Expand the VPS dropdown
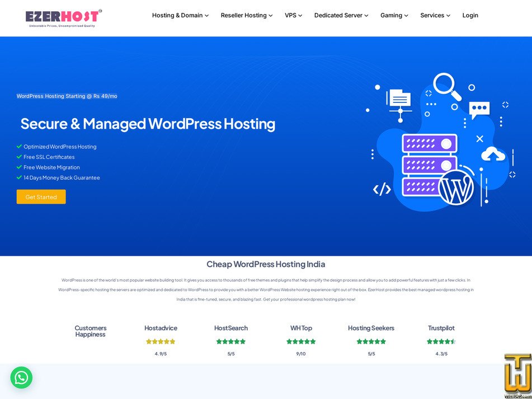This screenshot has height=399, width=532. [293, 15]
